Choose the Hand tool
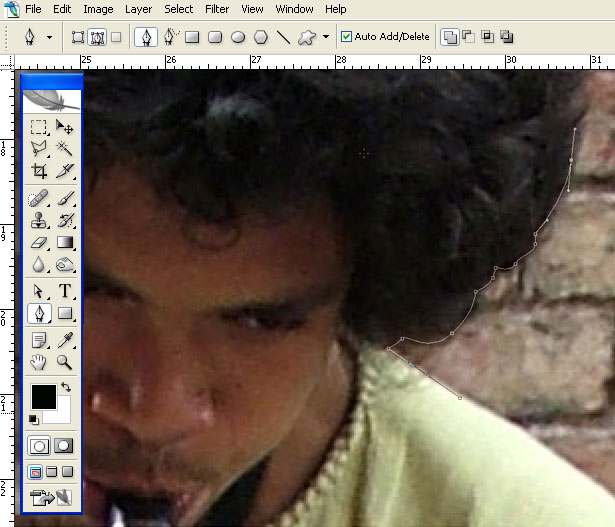 (38, 362)
